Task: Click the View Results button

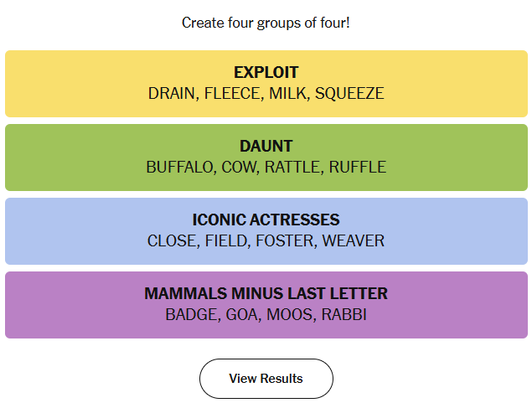Action: pyautogui.click(x=266, y=379)
